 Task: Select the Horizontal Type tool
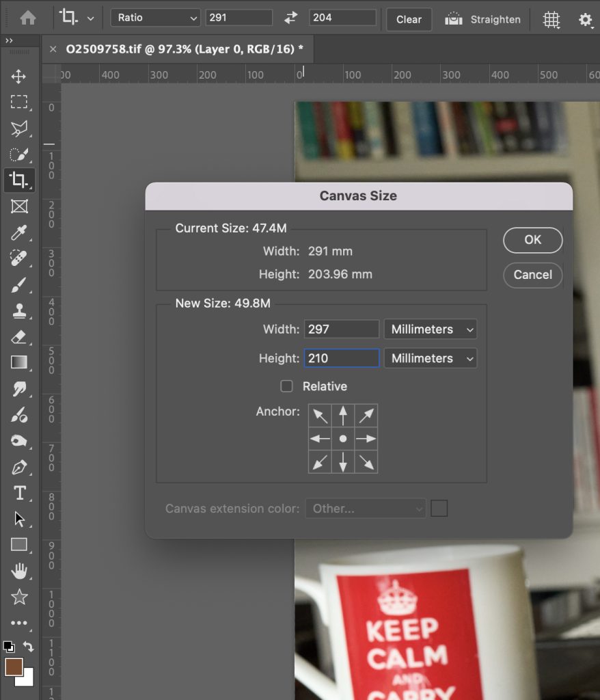(x=19, y=493)
